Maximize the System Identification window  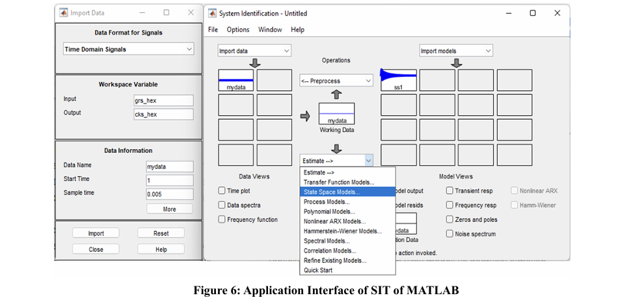click(x=533, y=13)
